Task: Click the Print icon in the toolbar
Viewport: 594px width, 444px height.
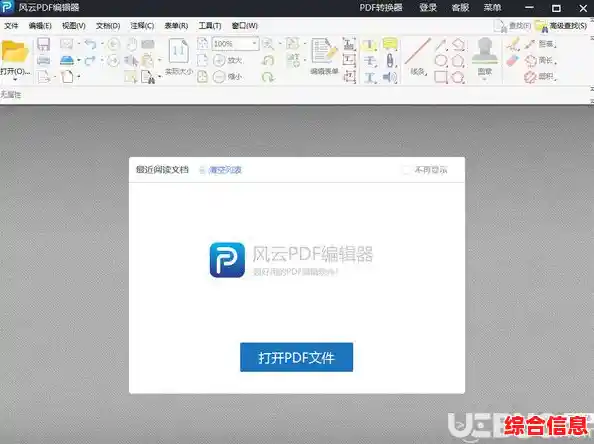Action: tap(44, 61)
